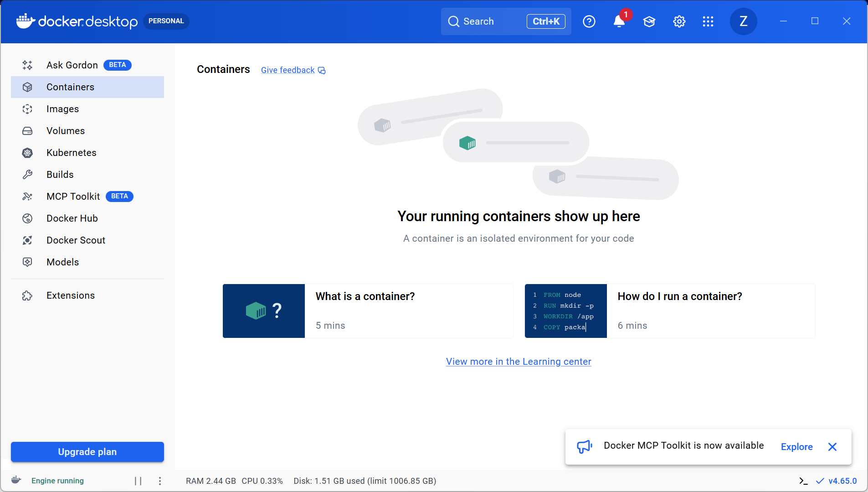Open 'How do I run a container?' card
This screenshot has height=492, width=868.
pos(670,311)
